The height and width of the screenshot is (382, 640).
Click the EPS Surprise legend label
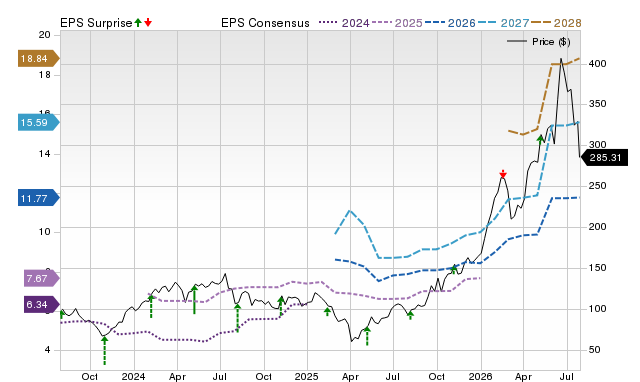[x=96, y=23]
